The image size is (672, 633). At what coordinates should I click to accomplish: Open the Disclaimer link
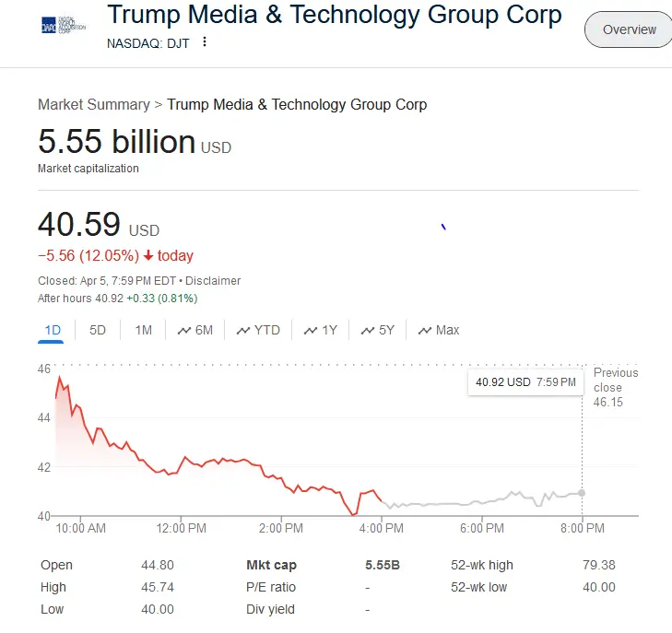(x=213, y=280)
